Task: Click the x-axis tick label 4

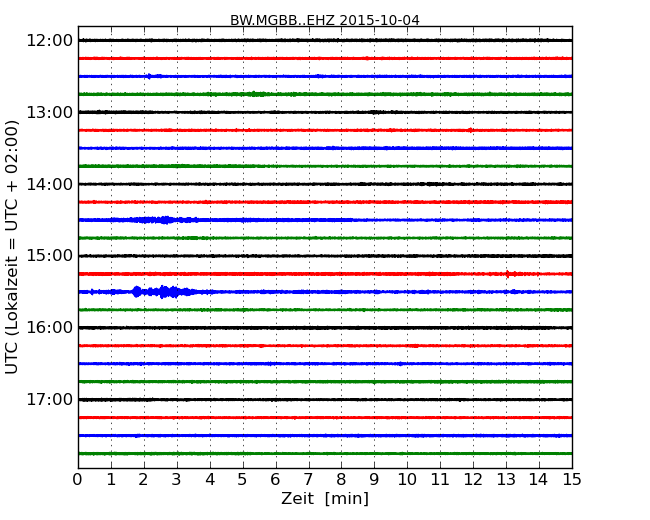Action: (210, 480)
